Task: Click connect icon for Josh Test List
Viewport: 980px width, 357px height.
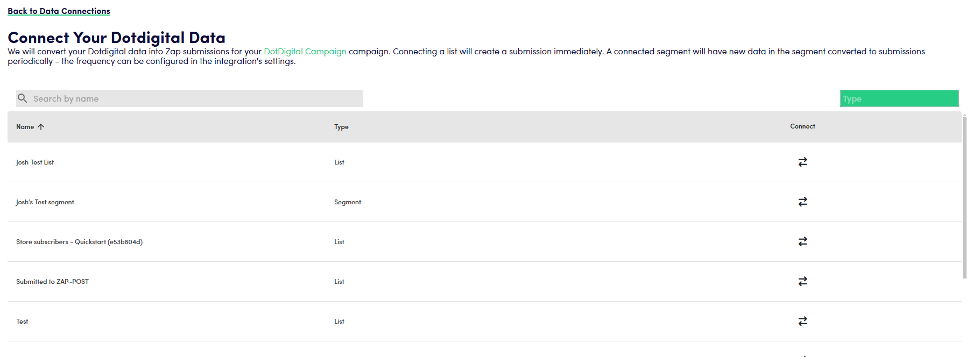Action: point(802,162)
